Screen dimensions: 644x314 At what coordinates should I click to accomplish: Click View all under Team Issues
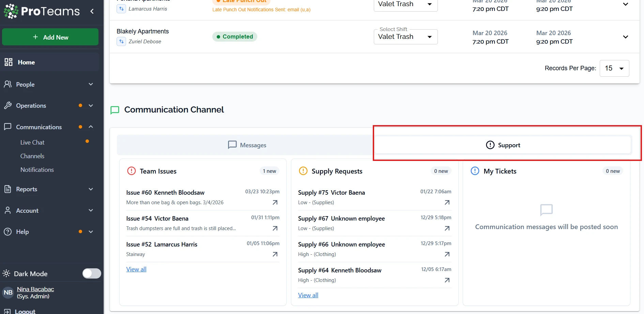click(x=136, y=269)
